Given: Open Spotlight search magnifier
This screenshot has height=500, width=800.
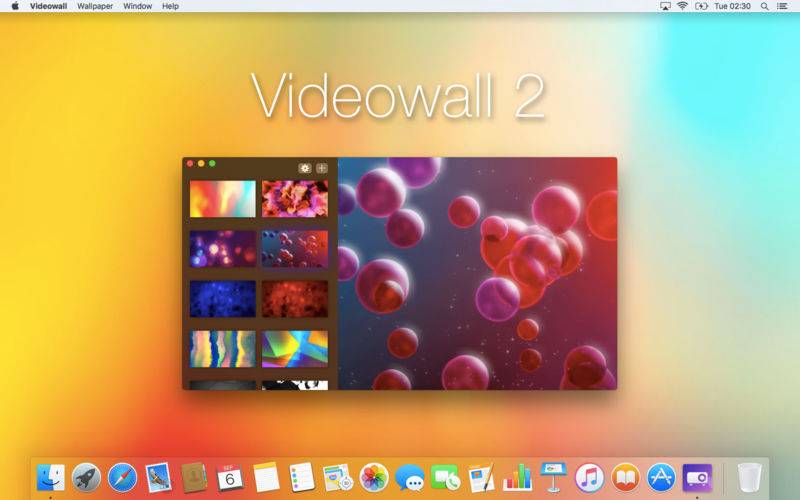Looking at the screenshot, I should 764,6.
